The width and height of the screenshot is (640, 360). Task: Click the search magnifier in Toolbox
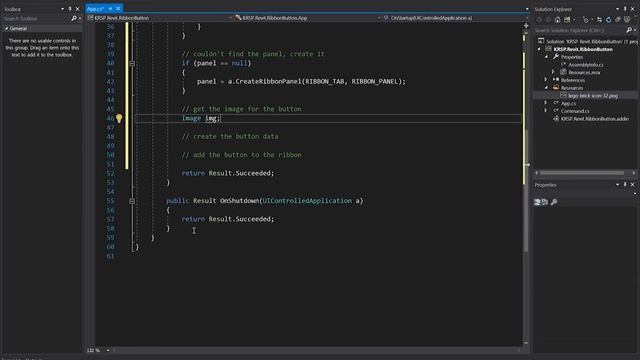tap(73, 18)
